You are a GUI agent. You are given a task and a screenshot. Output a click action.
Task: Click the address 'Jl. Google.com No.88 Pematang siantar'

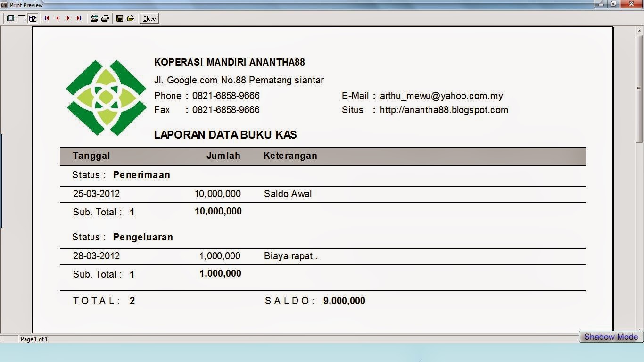point(239,80)
